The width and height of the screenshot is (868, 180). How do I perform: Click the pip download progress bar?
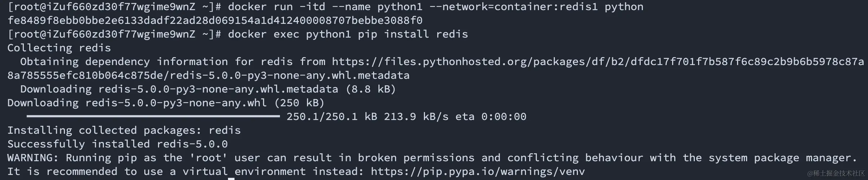[153, 116]
